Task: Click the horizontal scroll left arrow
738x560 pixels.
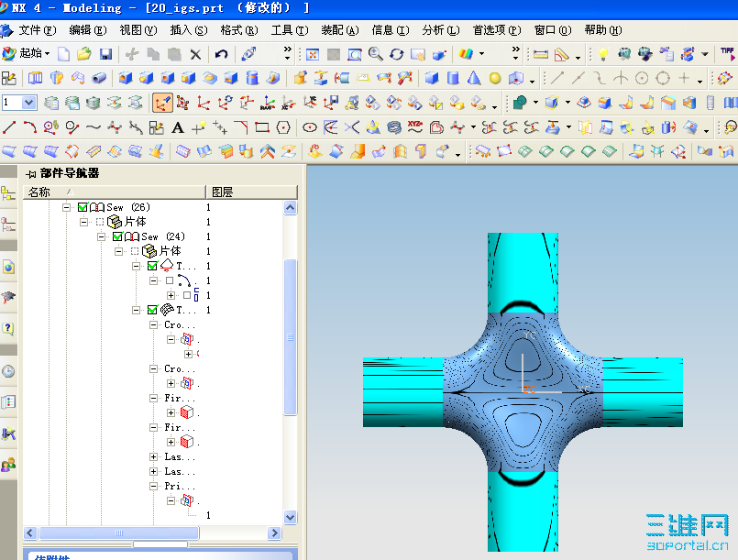Action: 30,533
